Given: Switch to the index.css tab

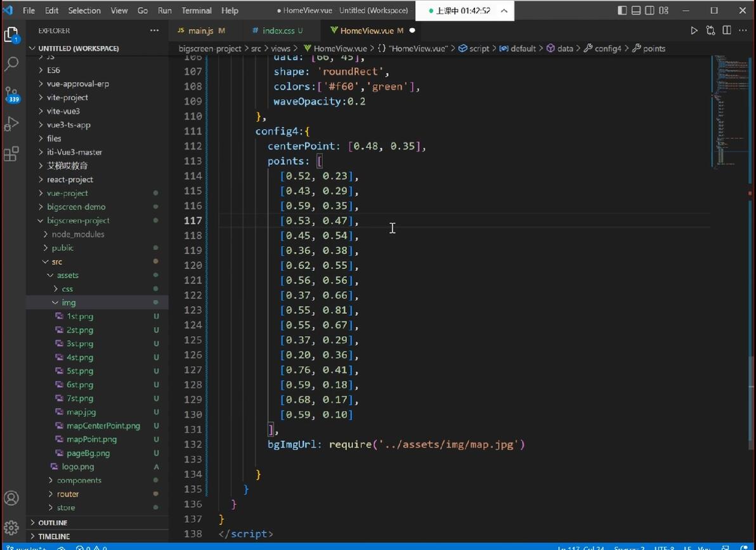Looking at the screenshot, I should point(278,30).
